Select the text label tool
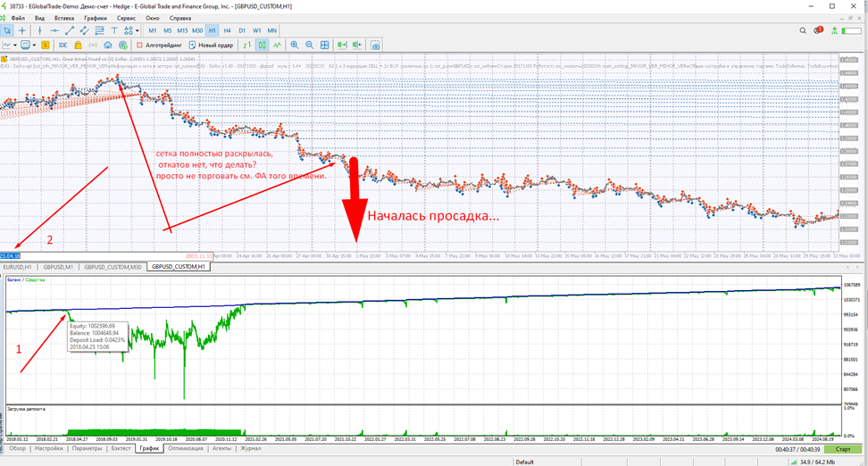This screenshot has width=868, height=466. pos(114,30)
